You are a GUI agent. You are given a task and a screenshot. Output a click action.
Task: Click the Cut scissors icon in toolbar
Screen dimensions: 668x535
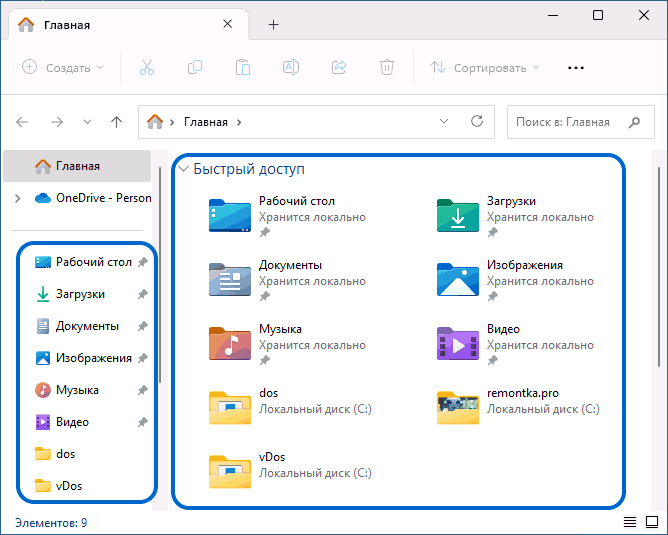147,67
